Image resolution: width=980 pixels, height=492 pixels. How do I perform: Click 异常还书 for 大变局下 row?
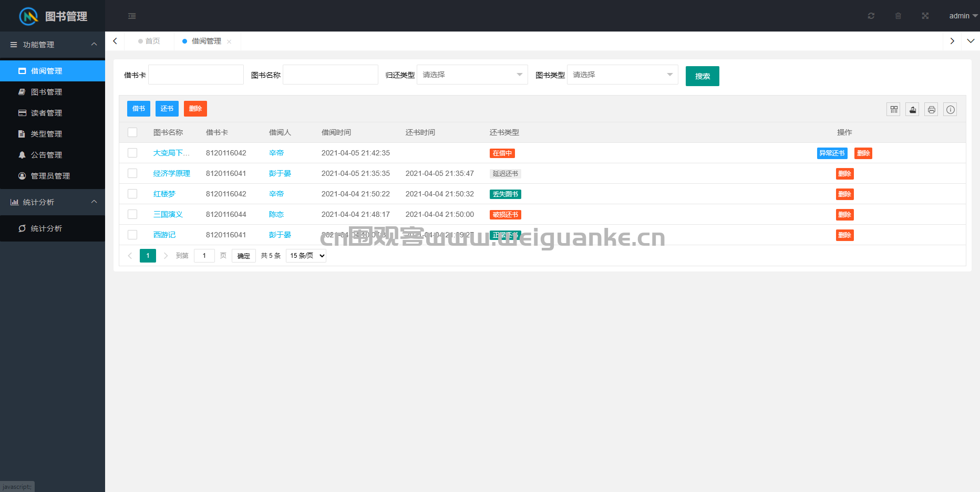click(832, 153)
